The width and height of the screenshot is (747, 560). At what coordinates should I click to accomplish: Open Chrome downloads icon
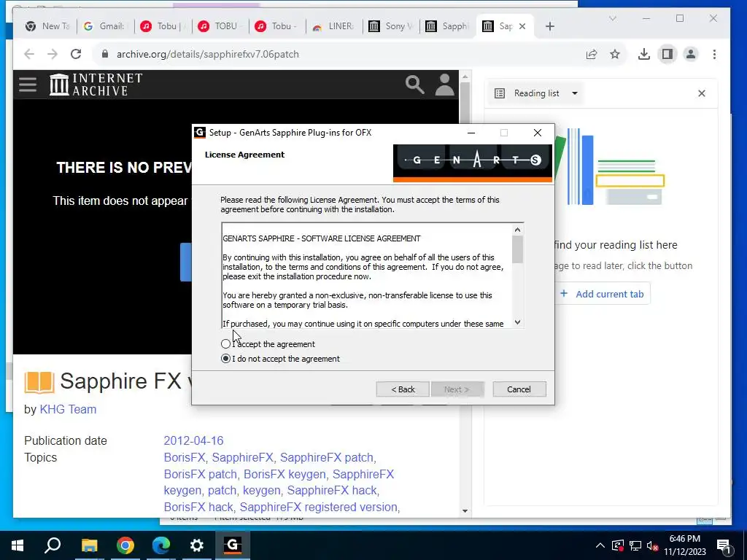644,54
